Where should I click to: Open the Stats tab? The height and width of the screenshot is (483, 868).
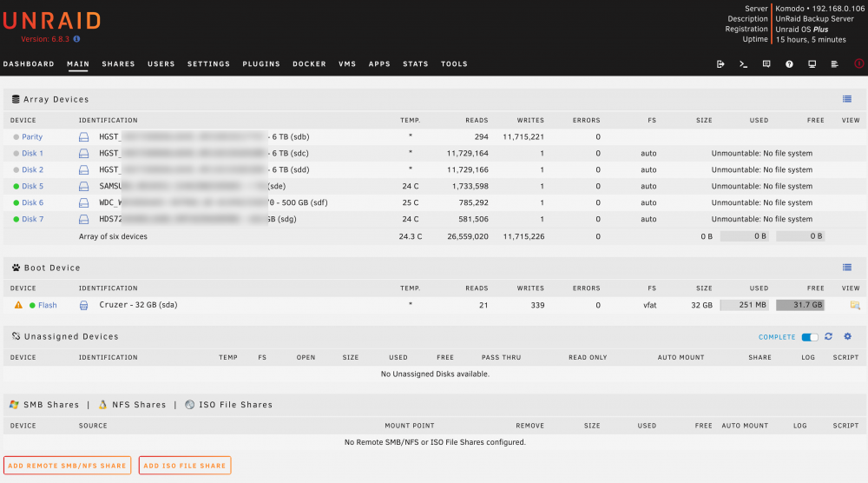tap(416, 64)
